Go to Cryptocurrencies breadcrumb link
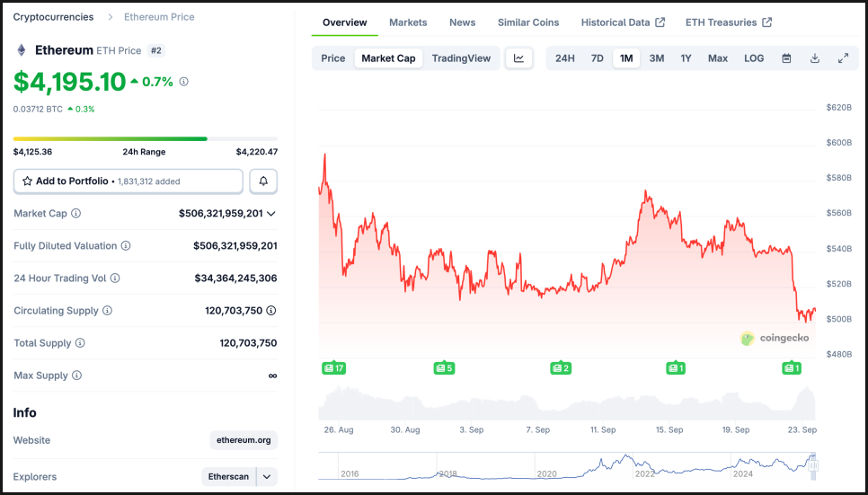 [x=54, y=17]
